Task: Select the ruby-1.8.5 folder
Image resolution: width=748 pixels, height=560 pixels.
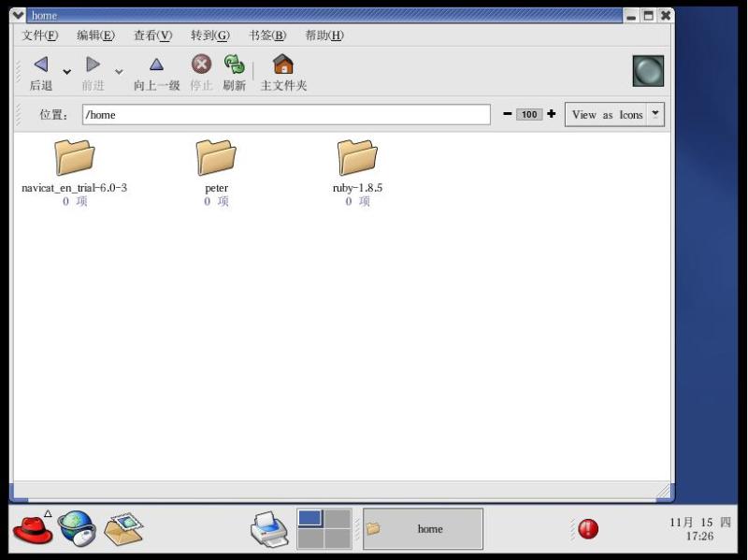Action: [x=357, y=157]
